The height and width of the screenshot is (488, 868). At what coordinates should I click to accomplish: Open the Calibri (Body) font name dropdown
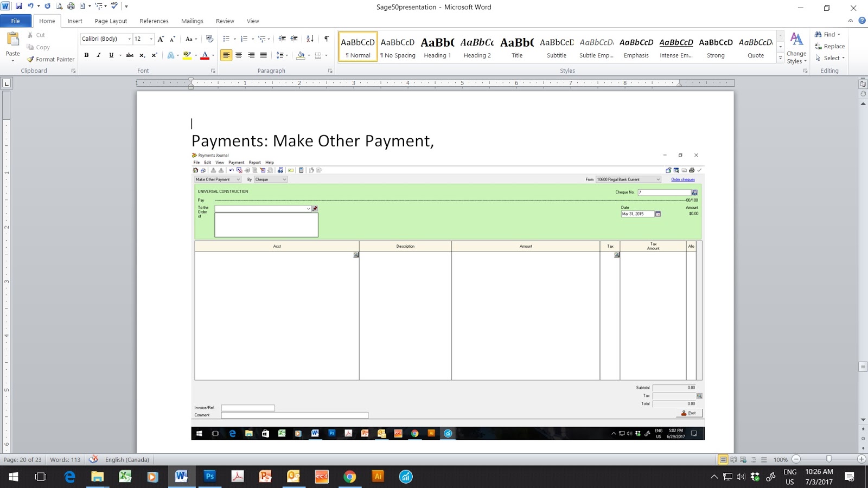(x=130, y=39)
